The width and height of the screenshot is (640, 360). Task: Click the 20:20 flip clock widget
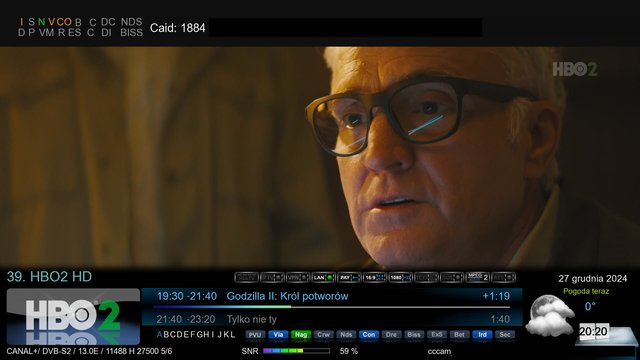593,331
